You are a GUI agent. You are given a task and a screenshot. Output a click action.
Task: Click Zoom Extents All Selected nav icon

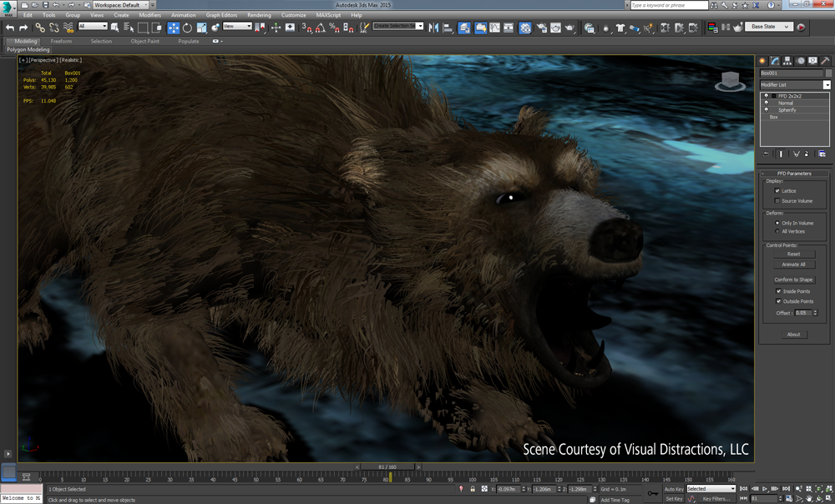829,489
